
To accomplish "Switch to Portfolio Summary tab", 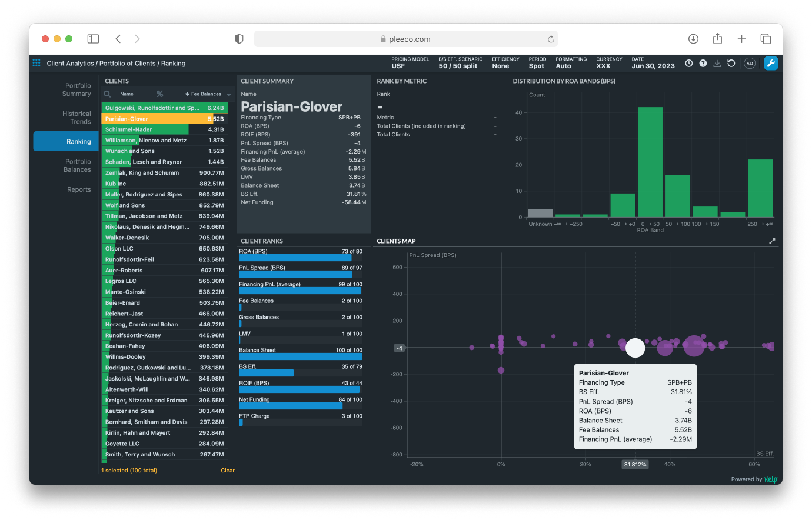I will pyautogui.click(x=77, y=89).
